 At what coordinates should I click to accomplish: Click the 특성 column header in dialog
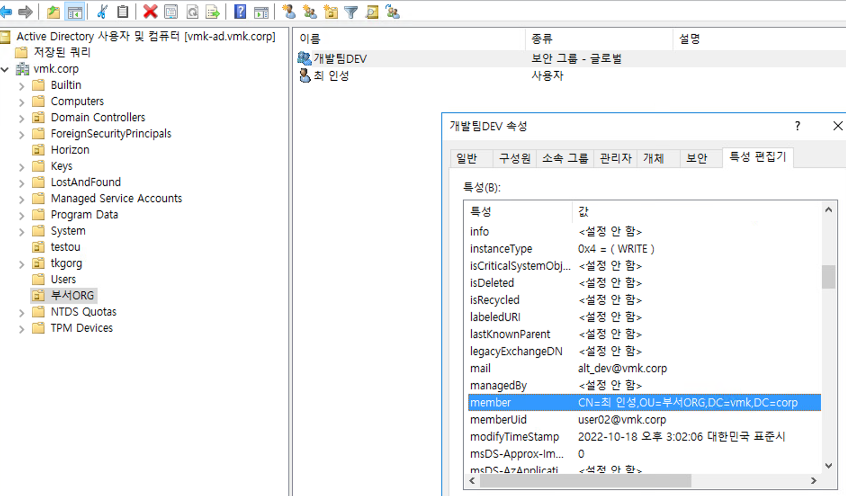[519, 212]
